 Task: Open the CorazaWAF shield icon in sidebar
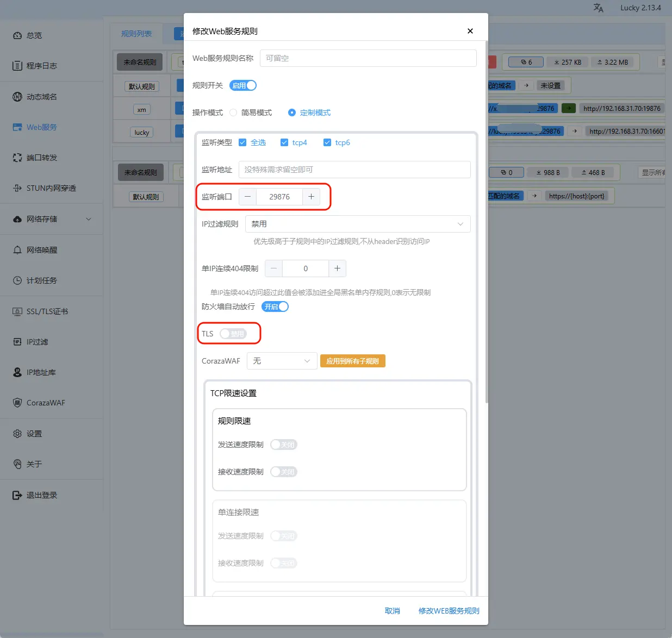17,403
